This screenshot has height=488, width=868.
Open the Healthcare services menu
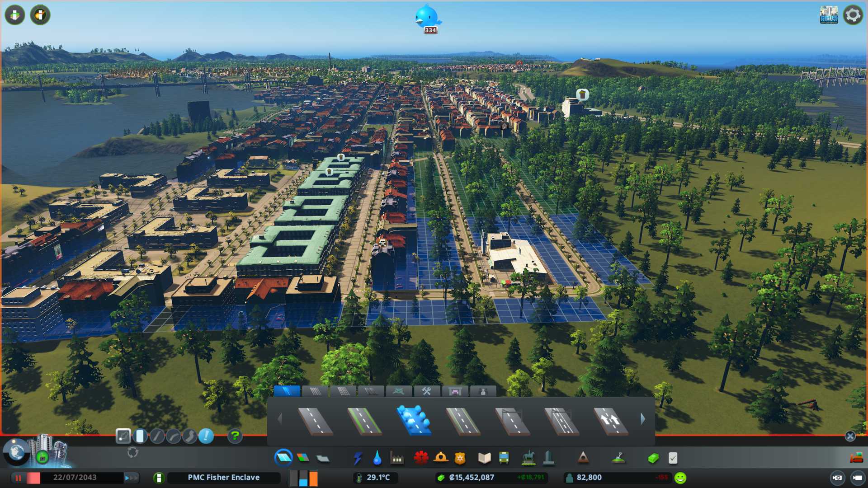pyautogui.click(x=421, y=458)
